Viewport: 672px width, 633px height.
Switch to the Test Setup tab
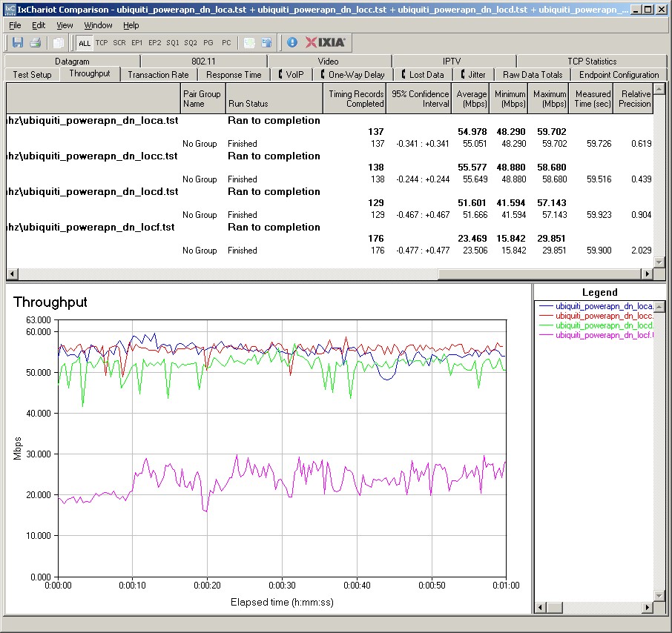32,75
